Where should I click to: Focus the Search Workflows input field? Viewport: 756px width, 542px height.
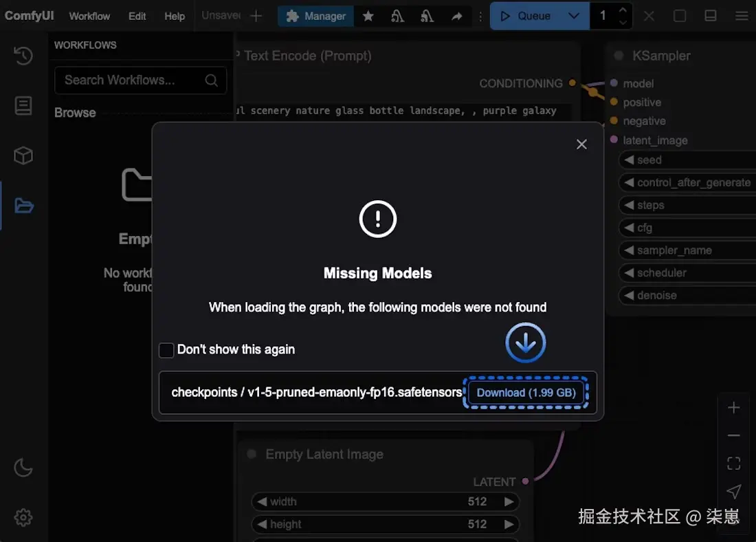point(140,80)
